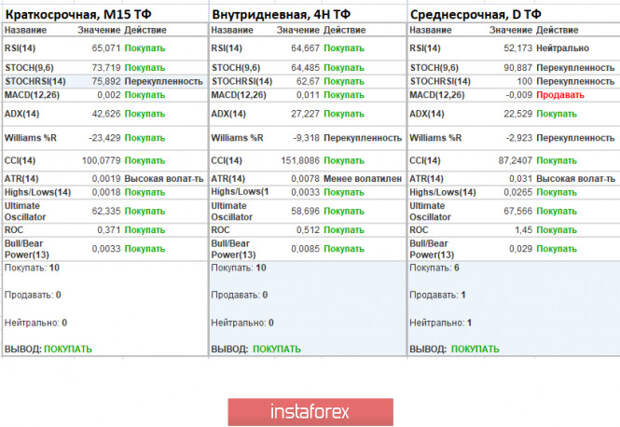Click the STOCHRSI(14) value 75,892
Viewport: 620px width, 427px height.
[x=106, y=81]
